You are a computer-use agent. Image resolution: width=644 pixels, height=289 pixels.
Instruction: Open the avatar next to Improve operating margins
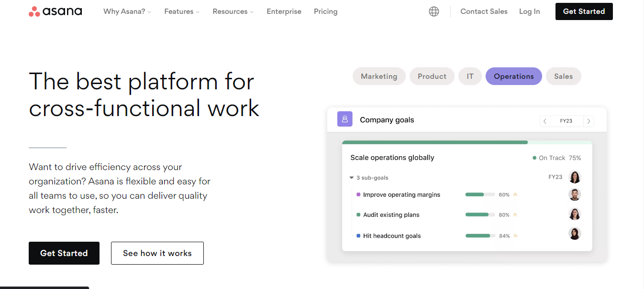click(575, 194)
